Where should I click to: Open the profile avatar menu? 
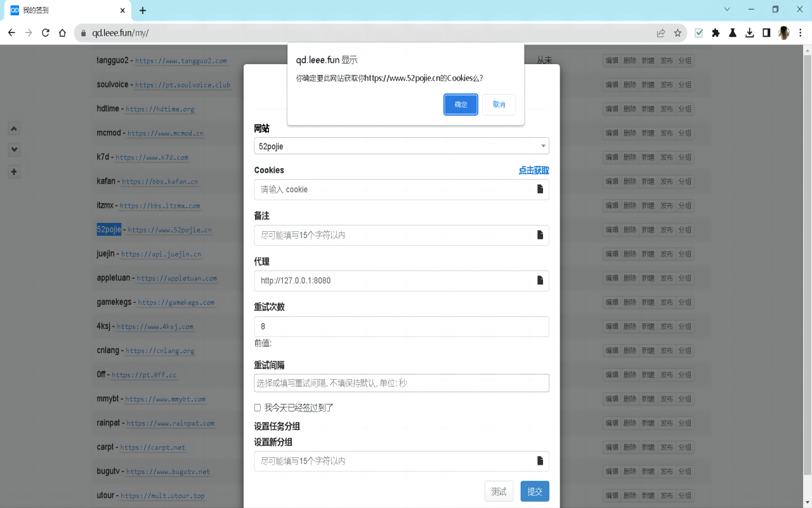point(784,33)
